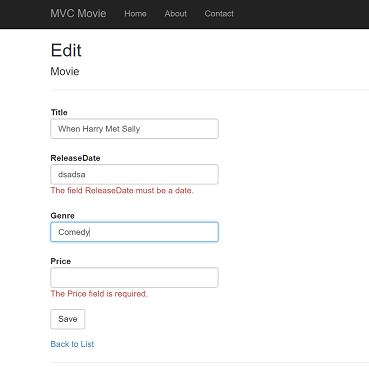Go to the Home nav item

click(135, 14)
